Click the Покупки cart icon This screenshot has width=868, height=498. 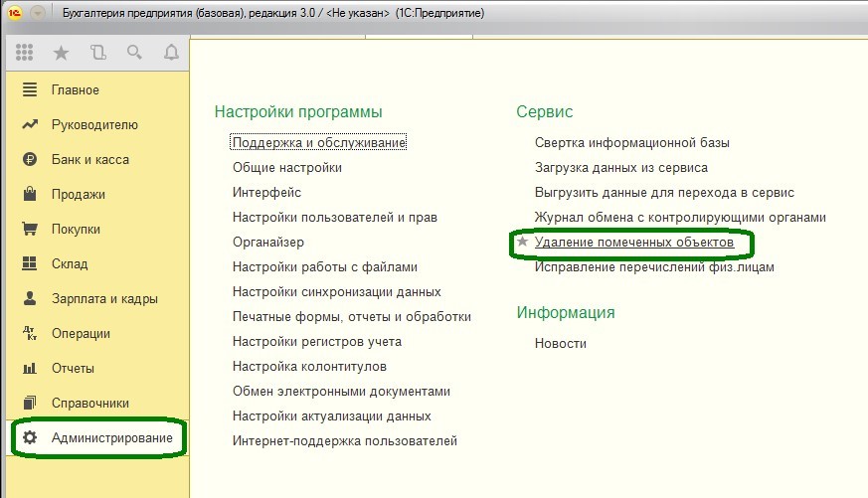(x=30, y=229)
